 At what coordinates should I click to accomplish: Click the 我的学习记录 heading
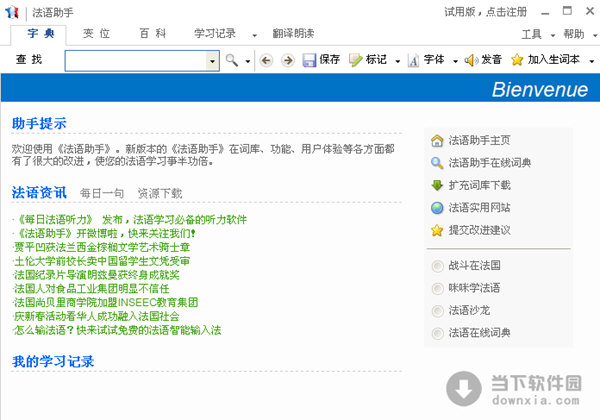coord(53,361)
